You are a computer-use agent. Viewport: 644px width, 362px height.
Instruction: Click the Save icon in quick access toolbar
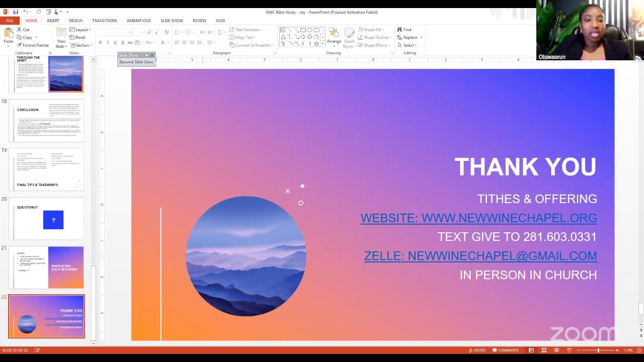pyautogui.click(x=16, y=12)
